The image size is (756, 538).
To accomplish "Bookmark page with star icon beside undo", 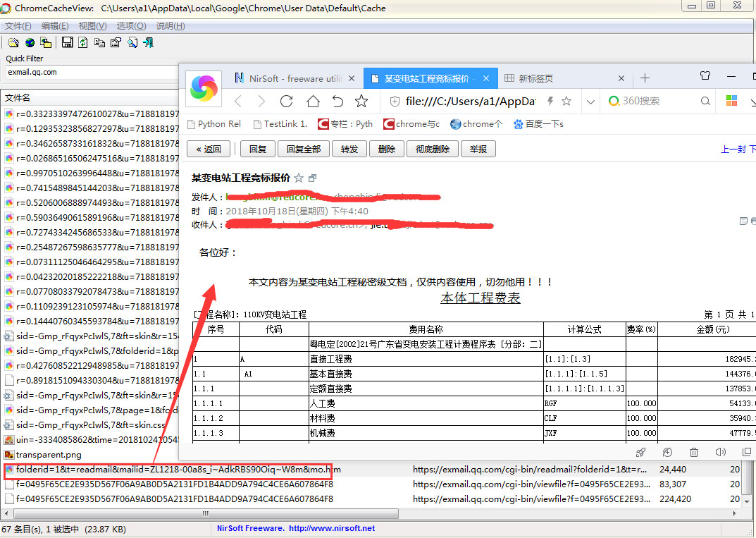I will click(x=361, y=101).
